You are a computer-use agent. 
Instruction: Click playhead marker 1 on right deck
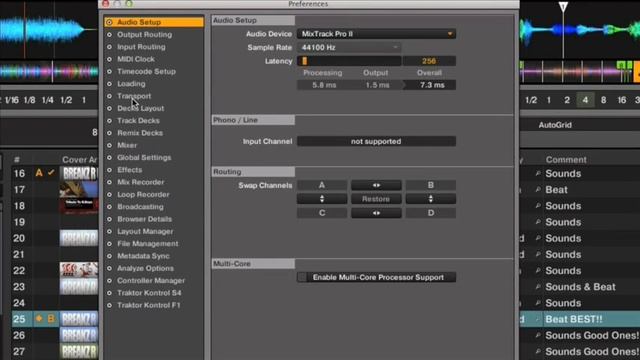coord(563,7)
